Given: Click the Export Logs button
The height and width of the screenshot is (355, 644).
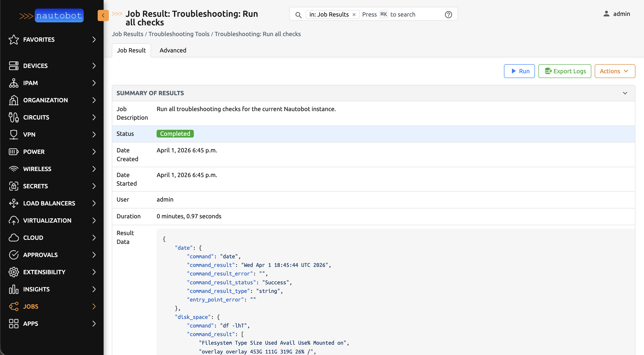Looking at the screenshot, I should point(564,71).
